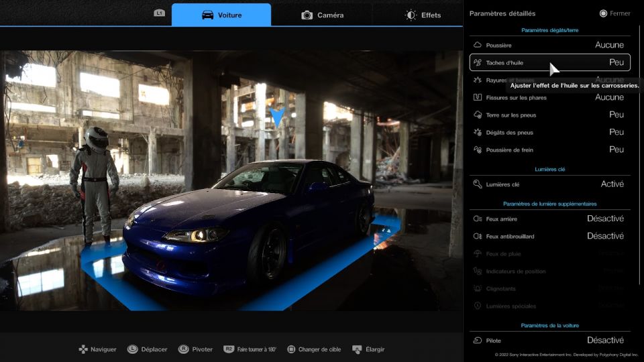
Task: Click Changer de cible label
Action: [x=319, y=349]
